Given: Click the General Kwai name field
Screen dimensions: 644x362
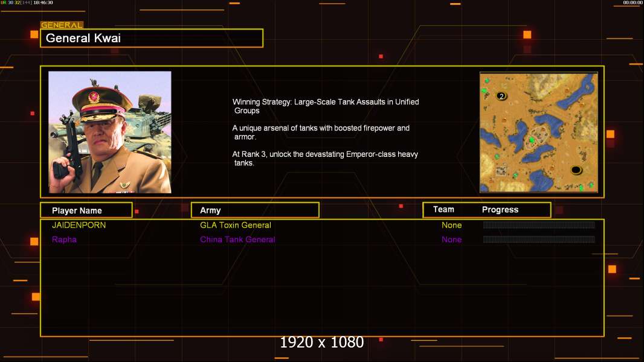Looking at the screenshot, I should click(152, 38).
